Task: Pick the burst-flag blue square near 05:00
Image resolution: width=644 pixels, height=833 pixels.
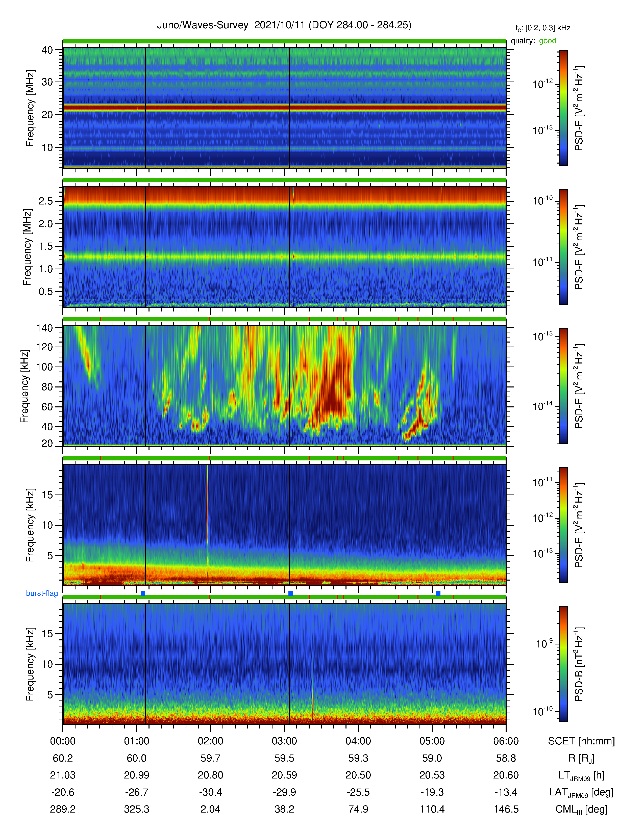Action: click(x=438, y=593)
